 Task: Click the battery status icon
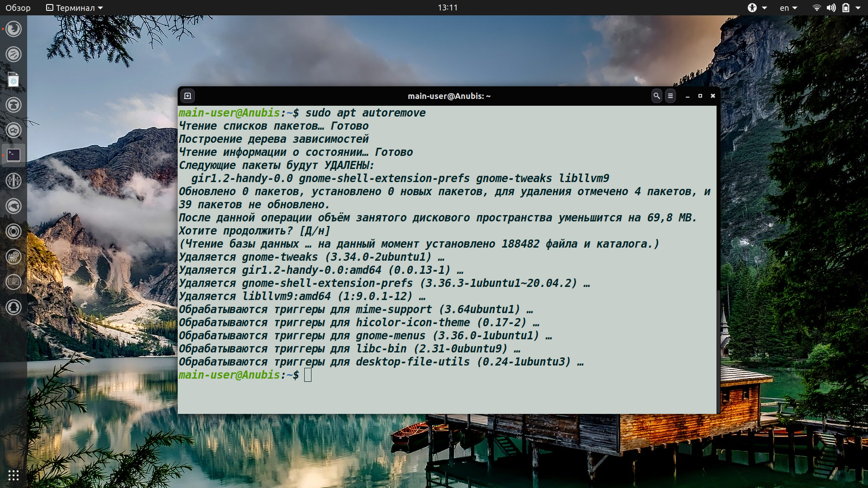click(845, 8)
